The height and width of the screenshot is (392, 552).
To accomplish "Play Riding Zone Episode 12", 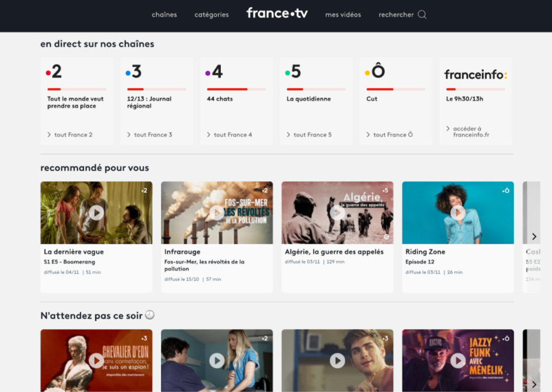I will [x=457, y=212].
